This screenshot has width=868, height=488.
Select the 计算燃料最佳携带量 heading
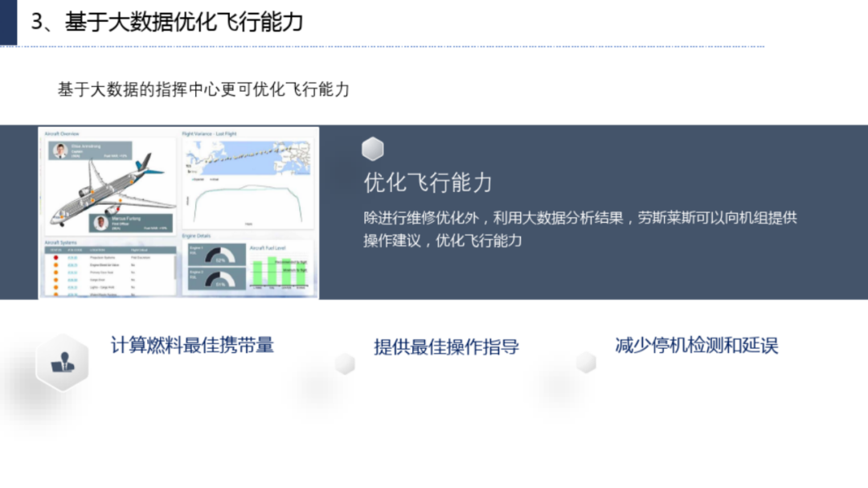(x=192, y=345)
